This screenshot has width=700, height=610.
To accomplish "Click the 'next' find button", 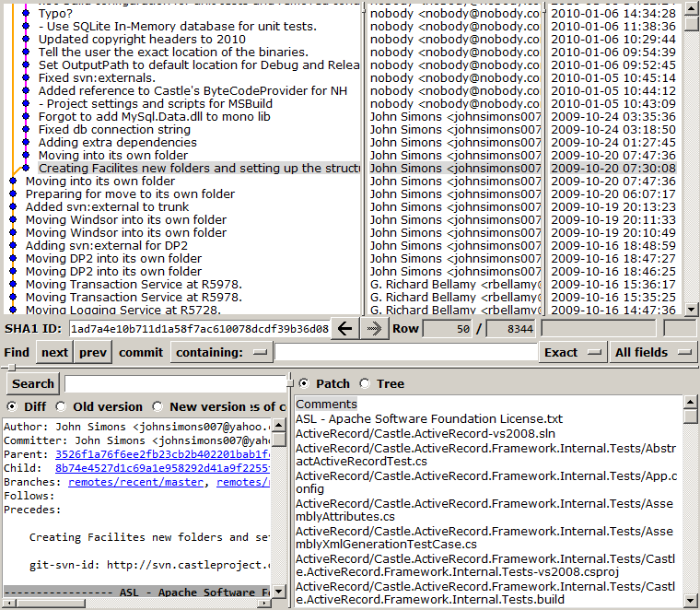I will tap(55, 352).
